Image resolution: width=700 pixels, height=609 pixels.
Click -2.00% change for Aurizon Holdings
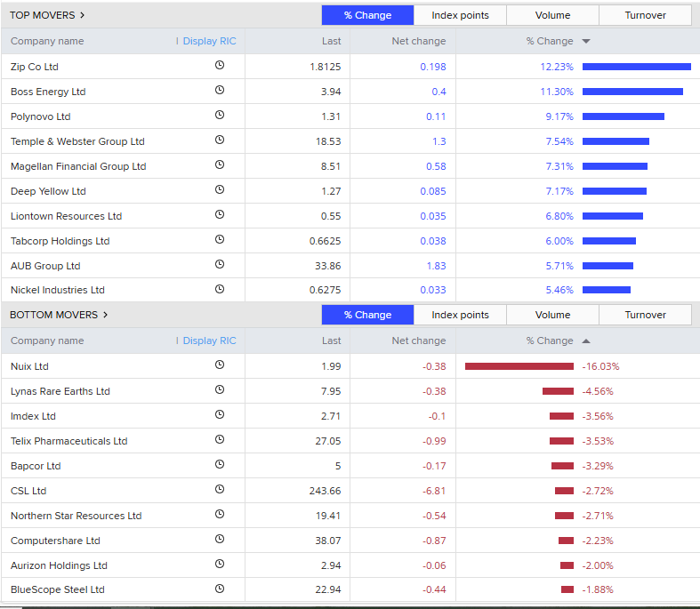tap(598, 565)
